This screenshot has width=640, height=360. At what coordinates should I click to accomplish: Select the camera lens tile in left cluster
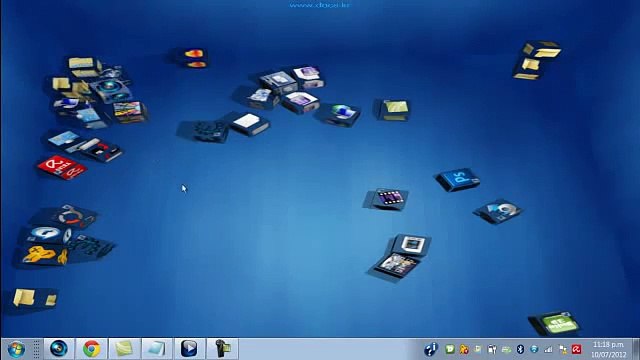(x=111, y=90)
